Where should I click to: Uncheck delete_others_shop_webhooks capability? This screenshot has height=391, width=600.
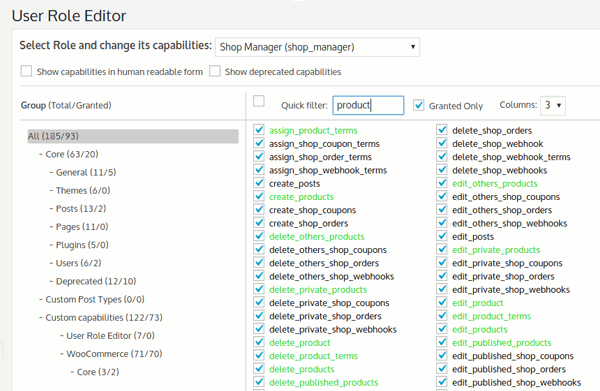point(259,276)
